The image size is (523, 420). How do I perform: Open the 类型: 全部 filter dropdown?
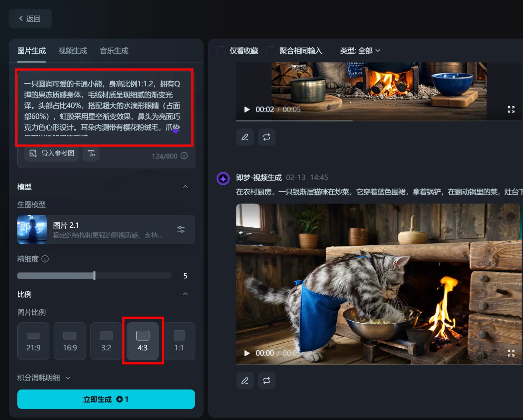[360, 51]
